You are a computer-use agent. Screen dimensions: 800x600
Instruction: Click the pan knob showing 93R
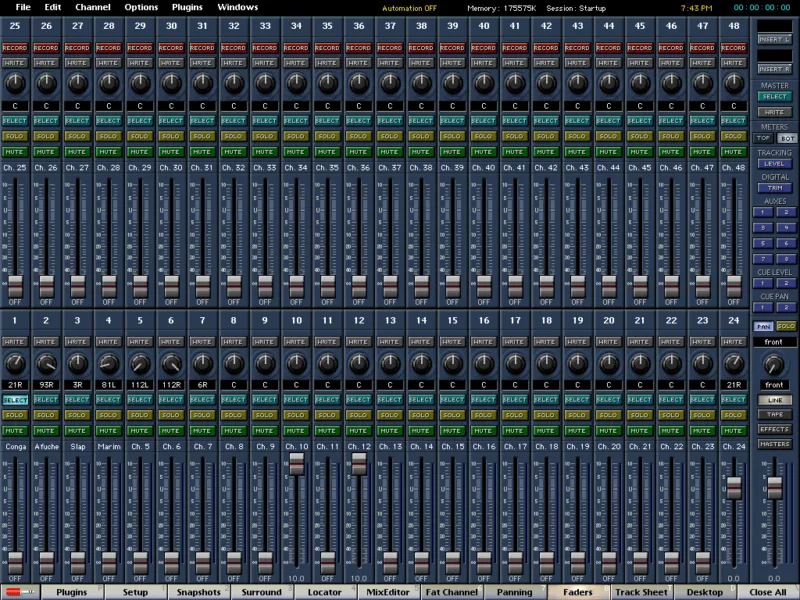[46, 363]
